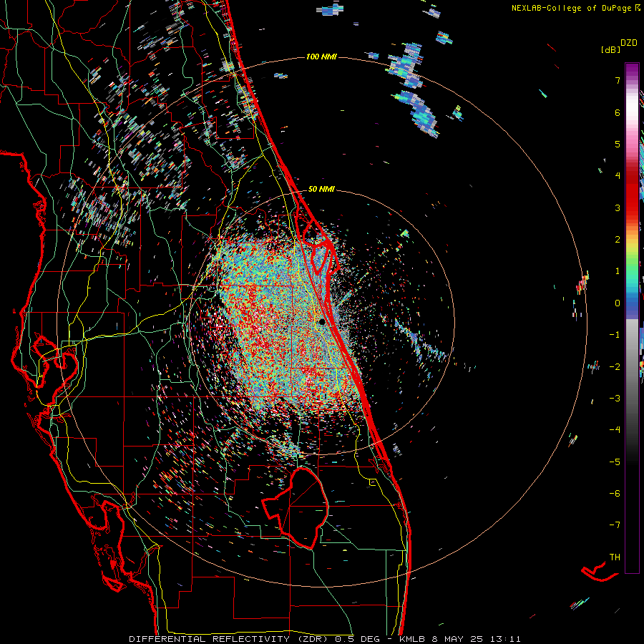
Task: Click the 6 value on color scale
Action: pos(618,112)
